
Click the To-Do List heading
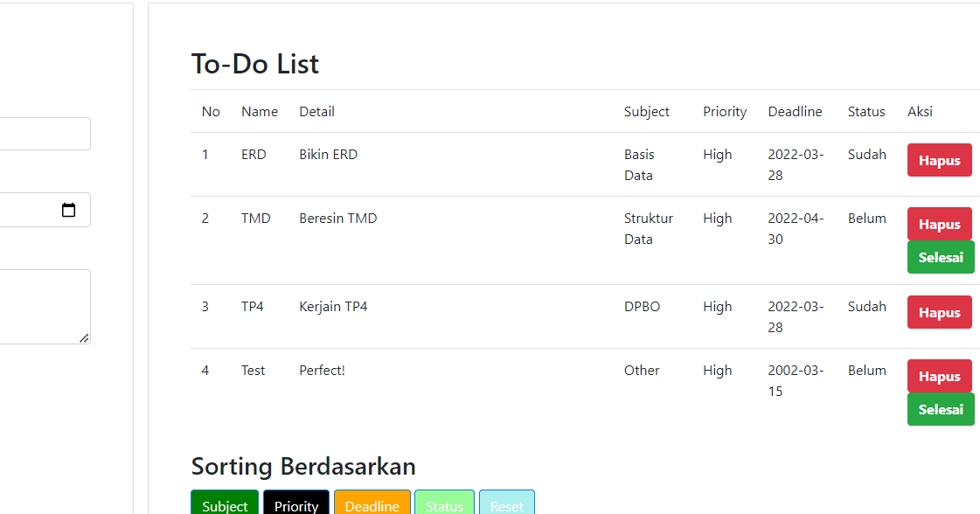coord(254,63)
